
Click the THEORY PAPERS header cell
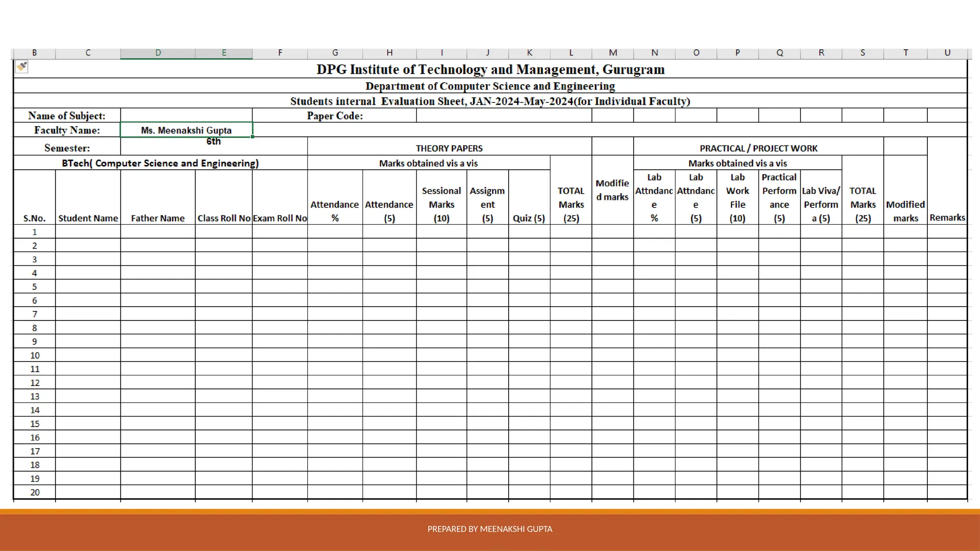click(449, 148)
